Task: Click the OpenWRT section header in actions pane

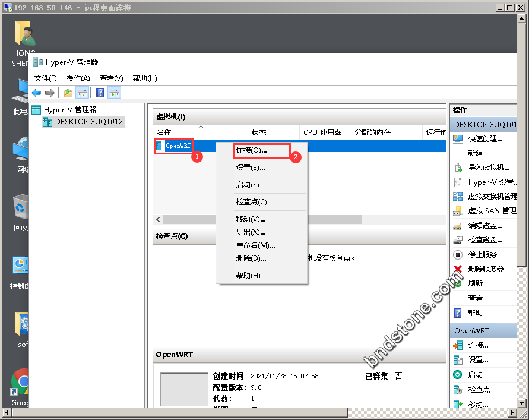Action: click(484, 331)
